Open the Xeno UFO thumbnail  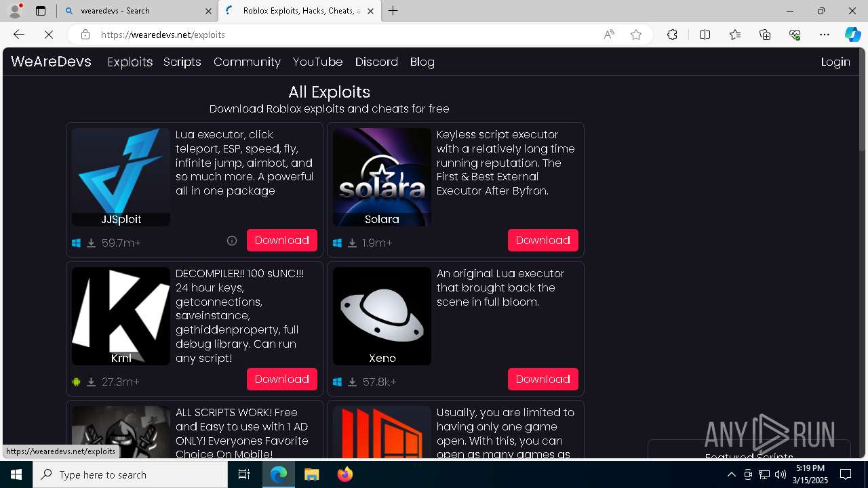[382, 316]
